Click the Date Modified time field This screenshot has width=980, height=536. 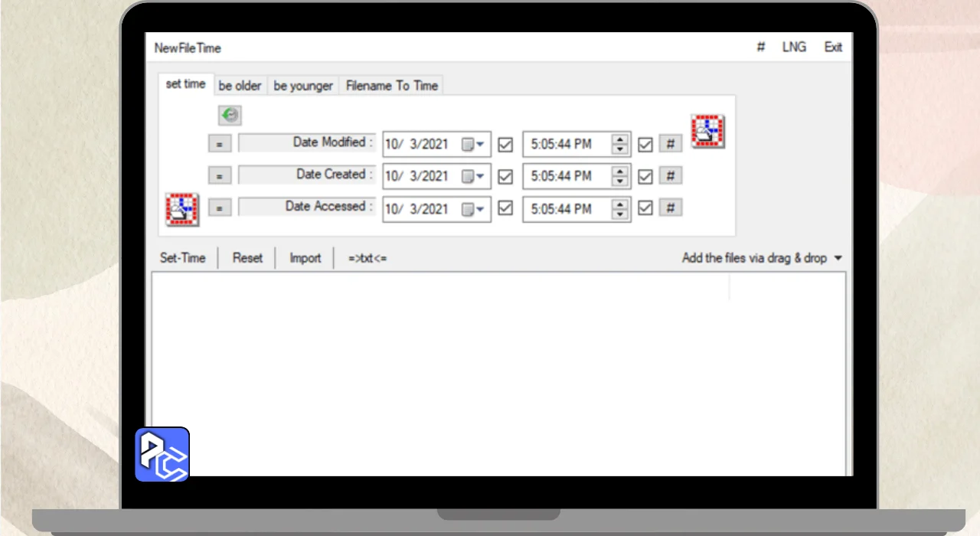[x=577, y=144]
